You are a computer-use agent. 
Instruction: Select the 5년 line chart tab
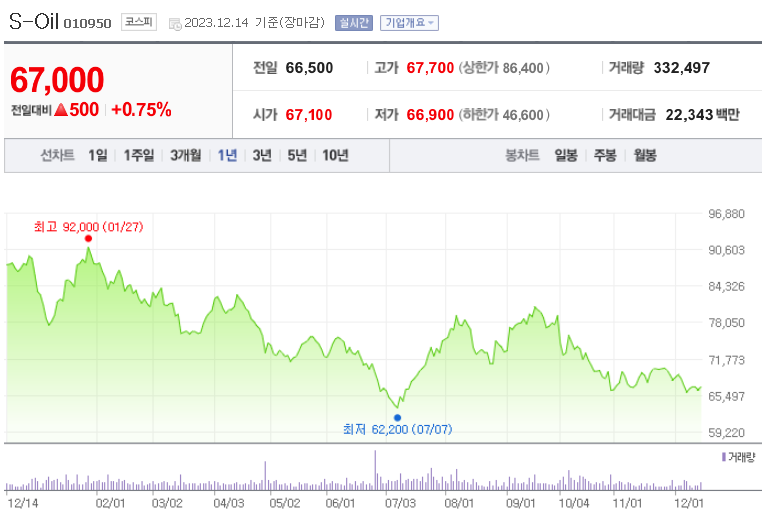(297, 156)
